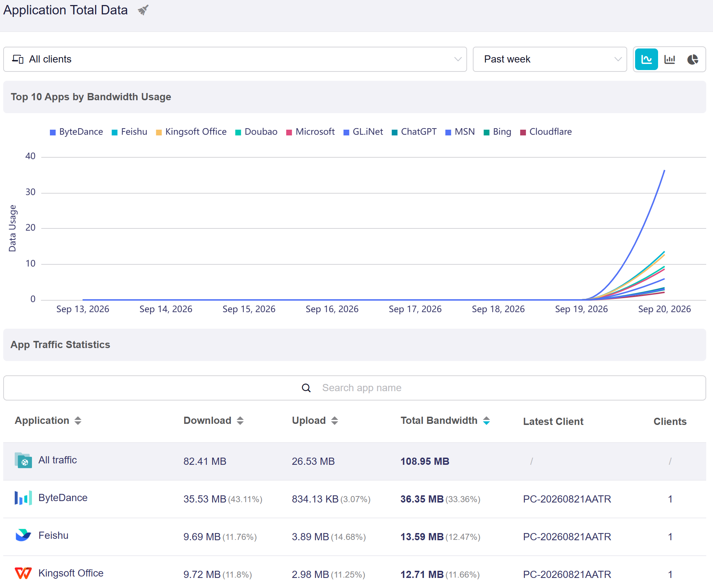Click the latest client in Feishu row
The height and width of the screenshot is (588, 713).
point(567,537)
